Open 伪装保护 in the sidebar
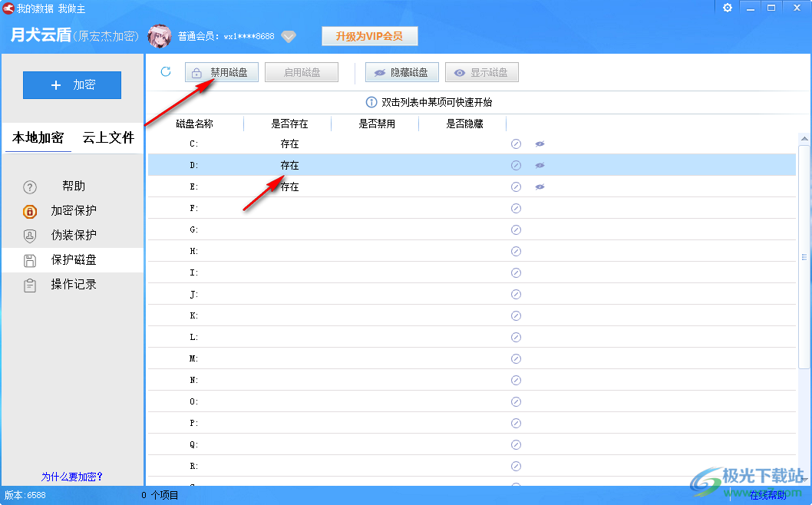 coord(74,235)
